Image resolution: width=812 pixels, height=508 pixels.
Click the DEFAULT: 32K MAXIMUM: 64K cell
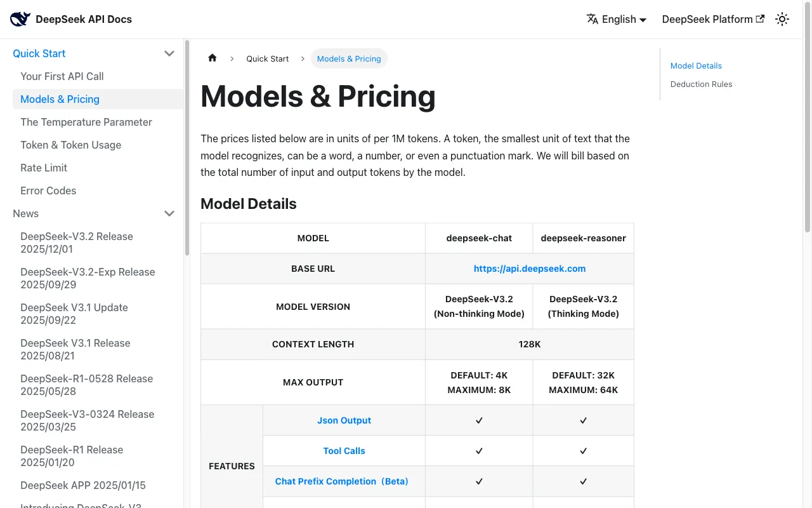click(584, 382)
